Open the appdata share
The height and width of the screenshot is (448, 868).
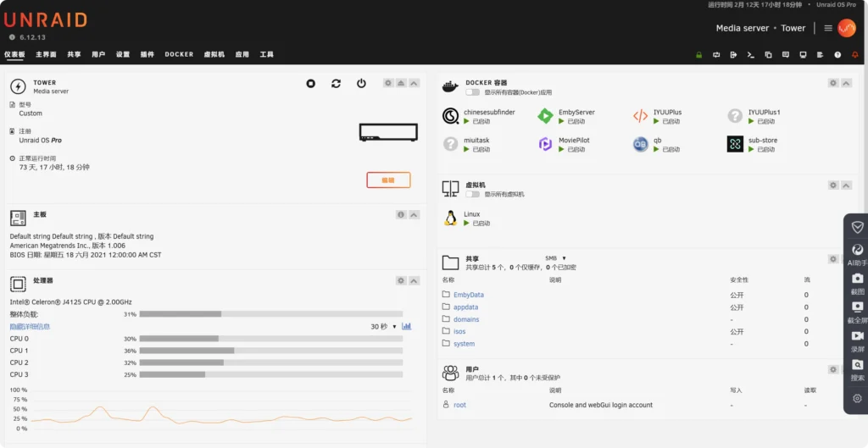coord(465,307)
